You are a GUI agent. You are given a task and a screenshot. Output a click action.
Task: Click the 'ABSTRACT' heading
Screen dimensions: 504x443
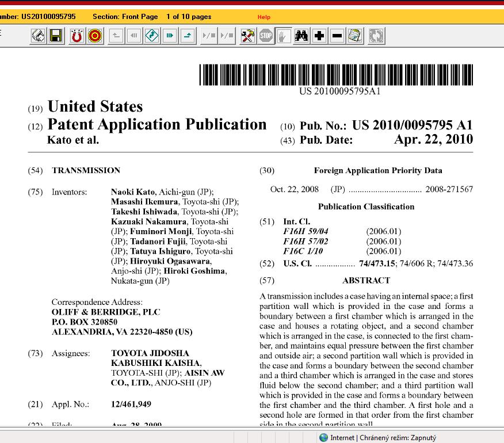pyautogui.click(x=366, y=281)
